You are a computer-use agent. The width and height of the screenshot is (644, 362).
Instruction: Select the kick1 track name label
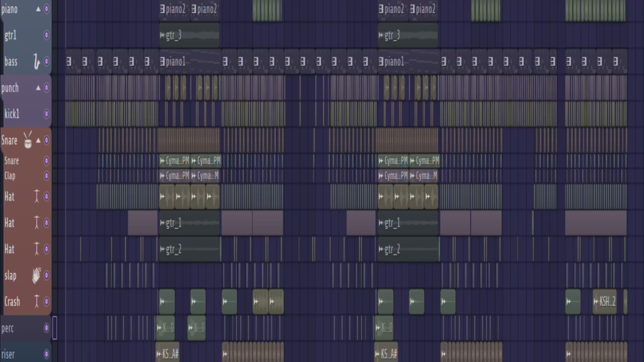point(12,114)
